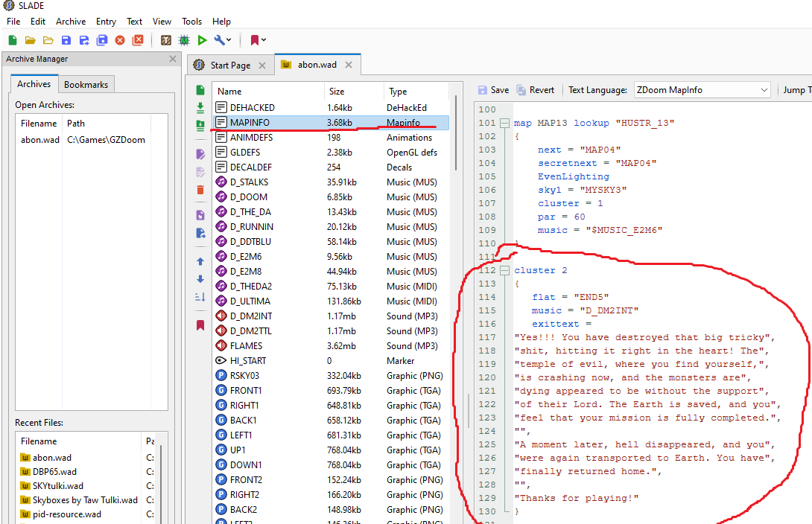Click the New Archive icon in main toolbar
The image size is (812, 524).
13,40
